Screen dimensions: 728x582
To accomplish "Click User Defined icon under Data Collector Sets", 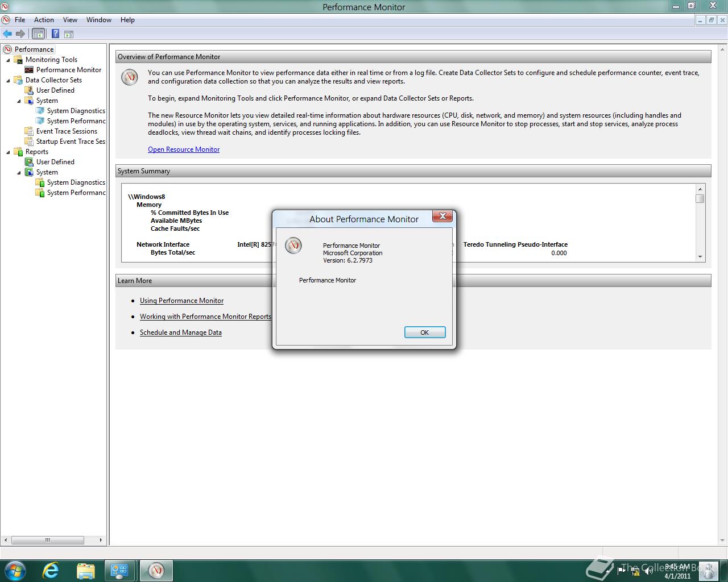I will pyautogui.click(x=29, y=90).
